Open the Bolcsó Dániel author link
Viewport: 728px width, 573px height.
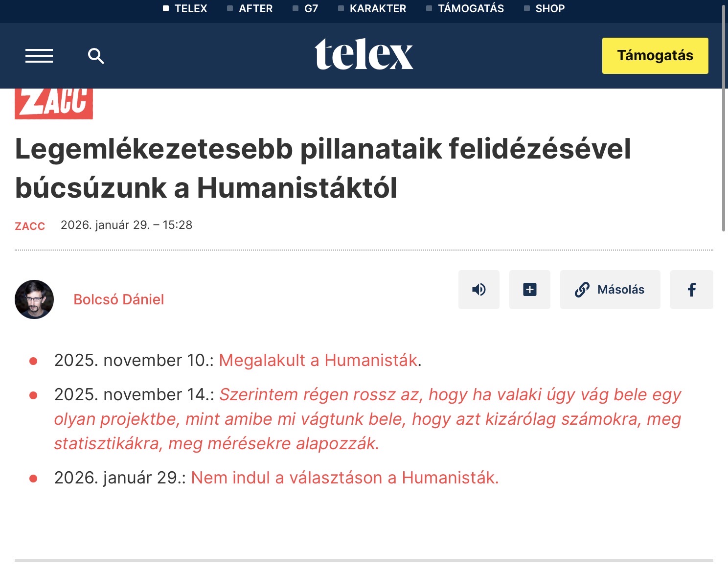tap(118, 299)
